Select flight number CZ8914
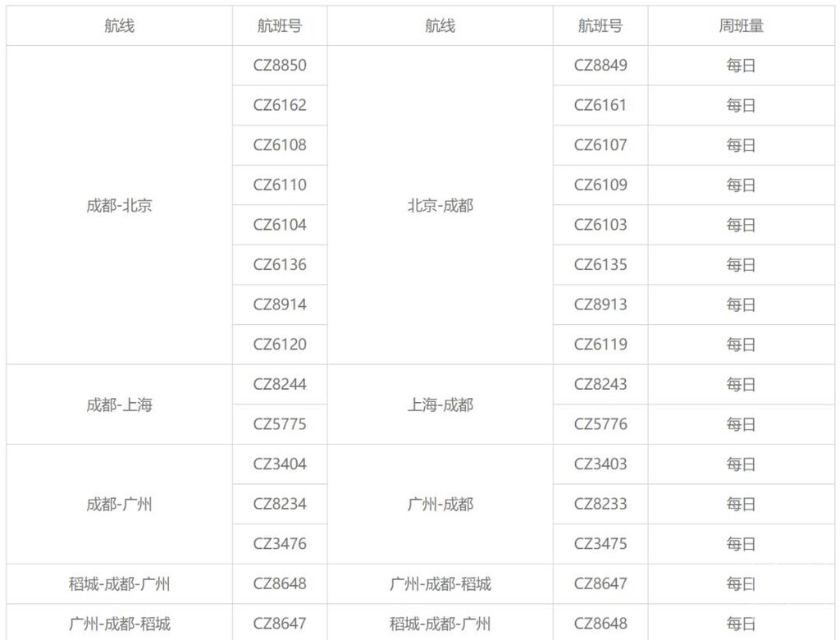The width and height of the screenshot is (840, 640). pyautogui.click(x=280, y=304)
